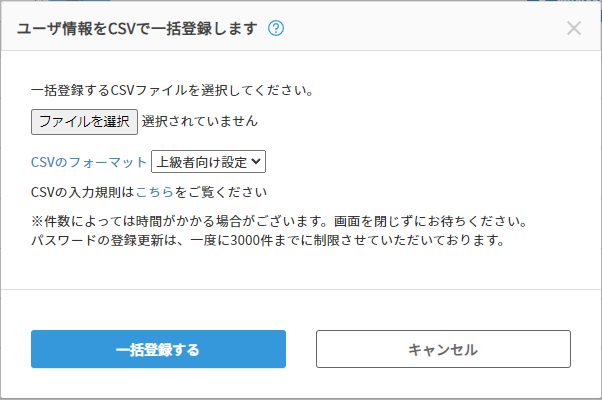Click the ファイルを選択 button
The image size is (602, 400).
coord(84,122)
